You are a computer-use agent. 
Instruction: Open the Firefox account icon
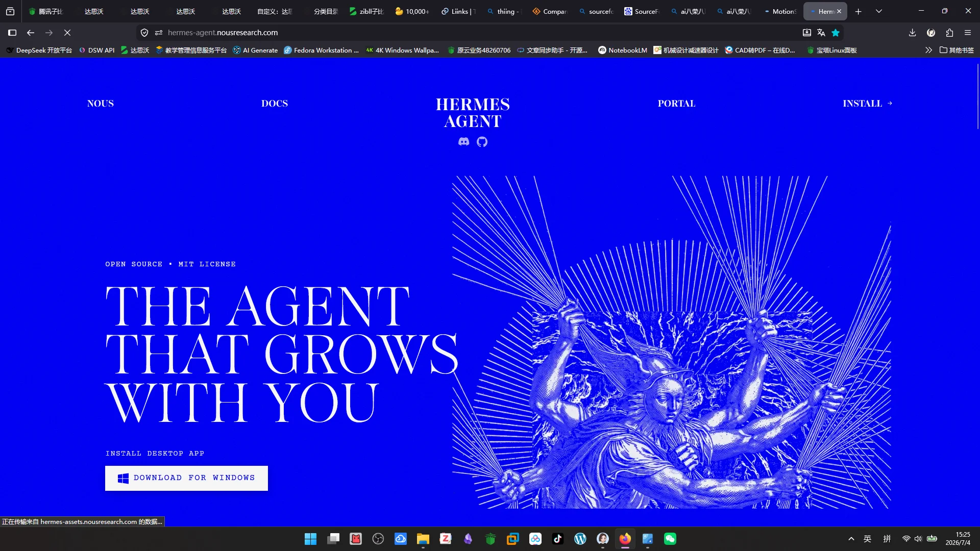(x=931, y=33)
